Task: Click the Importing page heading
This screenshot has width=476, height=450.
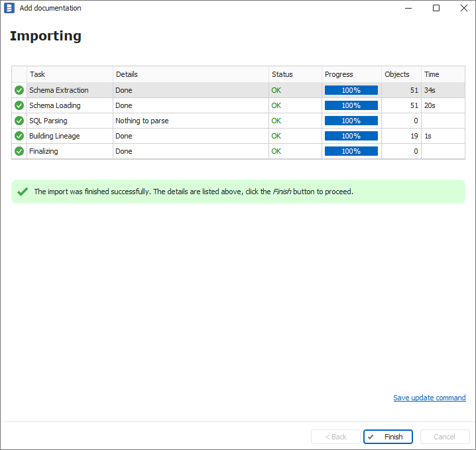Action: pos(46,36)
